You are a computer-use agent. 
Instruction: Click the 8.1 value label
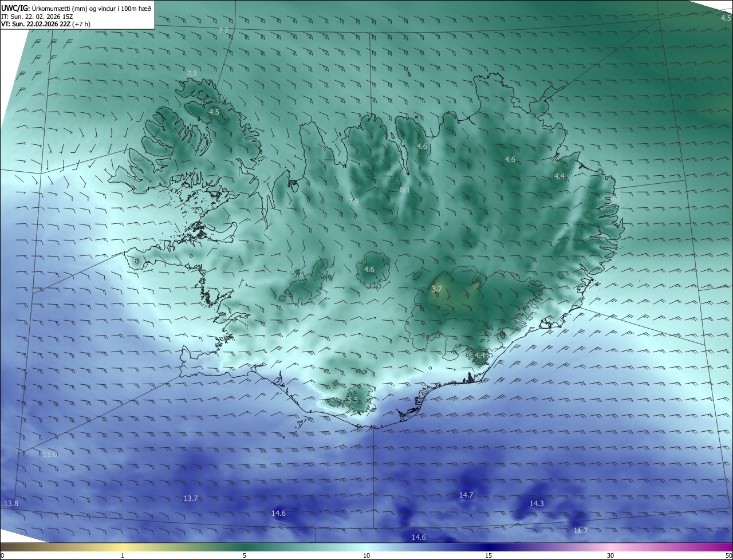click(x=405, y=190)
